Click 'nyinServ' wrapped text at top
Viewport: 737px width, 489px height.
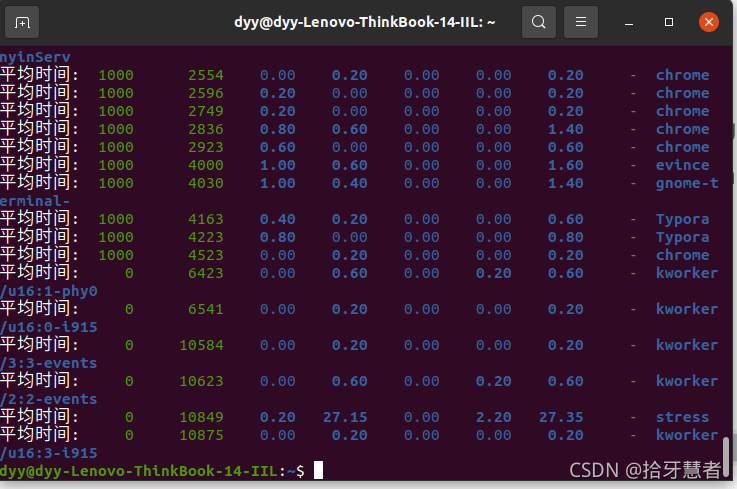tap(35, 57)
